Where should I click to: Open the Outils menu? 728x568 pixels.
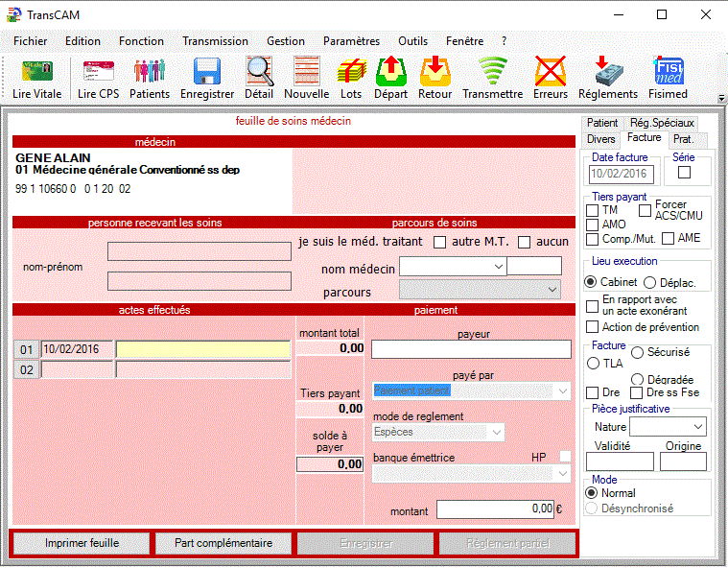click(412, 41)
